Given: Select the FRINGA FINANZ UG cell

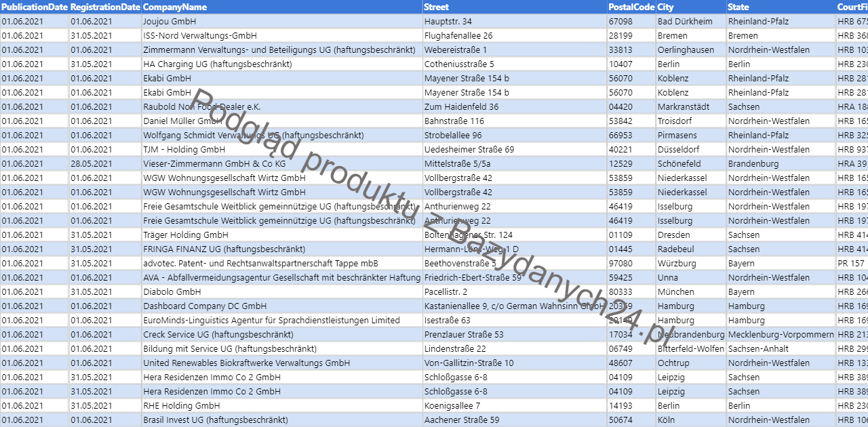Looking at the screenshot, I should click(281, 249).
